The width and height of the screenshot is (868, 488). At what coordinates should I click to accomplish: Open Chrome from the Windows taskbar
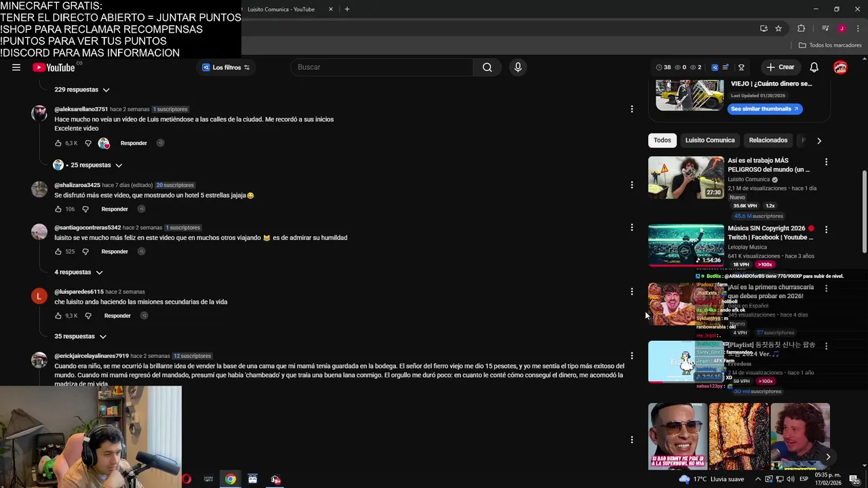tap(231, 479)
